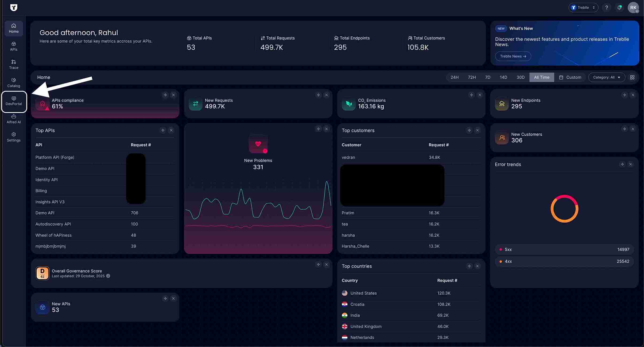Switch time range to 7D
Viewport: 644px width, 347px height.
pyautogui.click(x=487, y=77)
